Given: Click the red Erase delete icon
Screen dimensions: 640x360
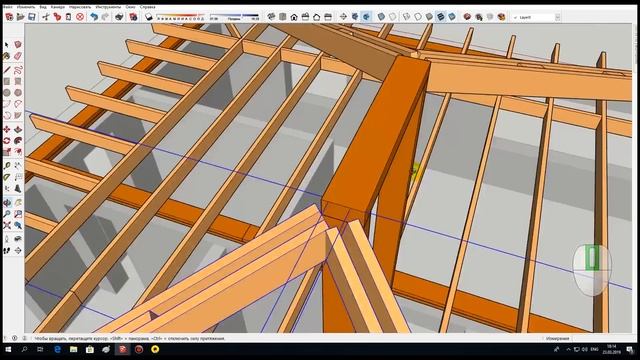Looking at the screenshot, I should 80,17.
